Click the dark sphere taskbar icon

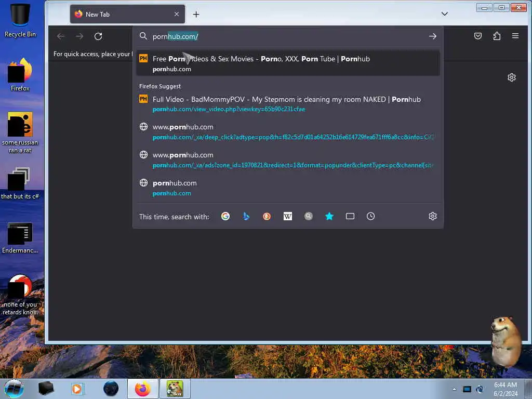pyautogui.click(x=111, y=389)
